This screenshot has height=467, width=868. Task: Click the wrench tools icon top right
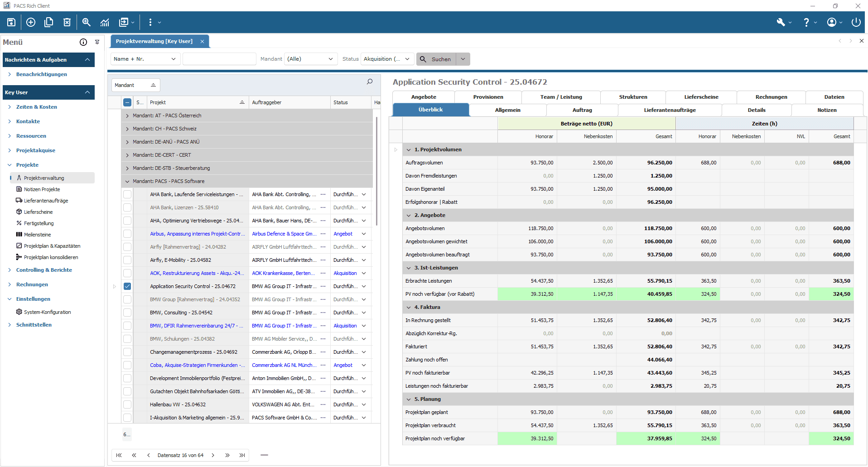pyautogui.click(x=781, y=22)
